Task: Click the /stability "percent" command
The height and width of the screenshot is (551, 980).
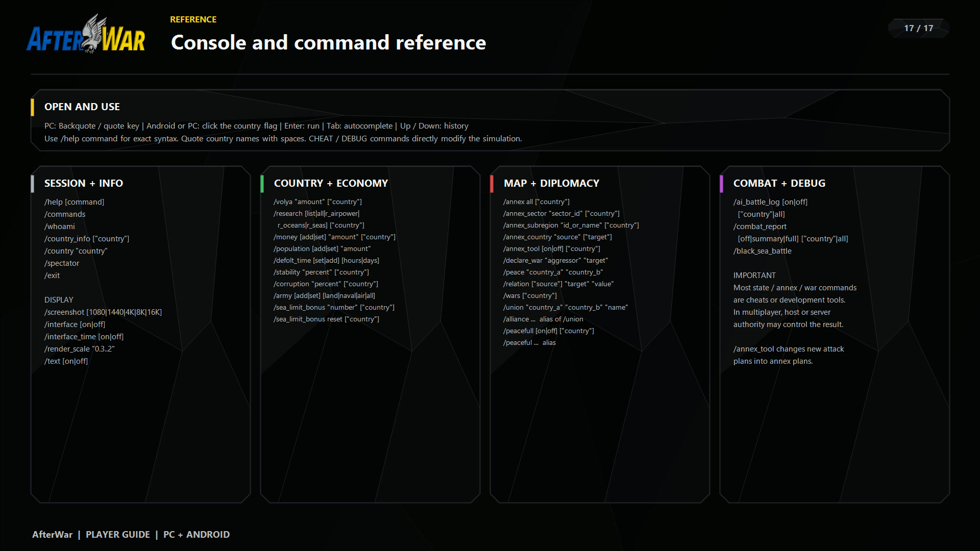Action: coord(321,272)
